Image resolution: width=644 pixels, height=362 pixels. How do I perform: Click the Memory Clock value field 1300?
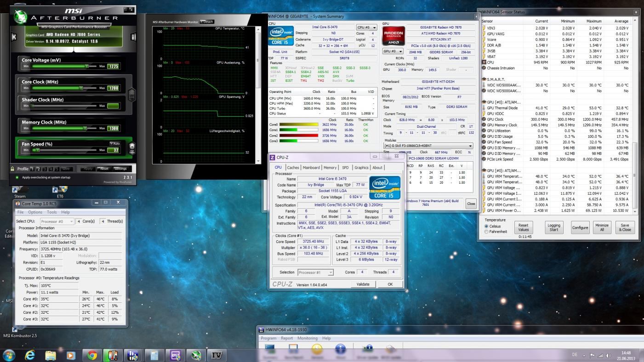click(x=113, y=128)
